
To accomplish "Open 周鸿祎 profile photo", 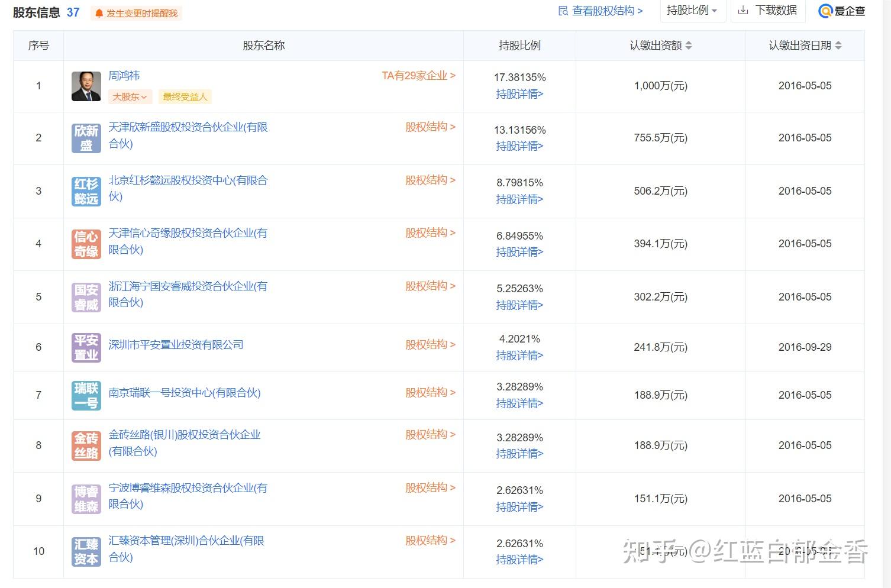I will click(86, 86).
